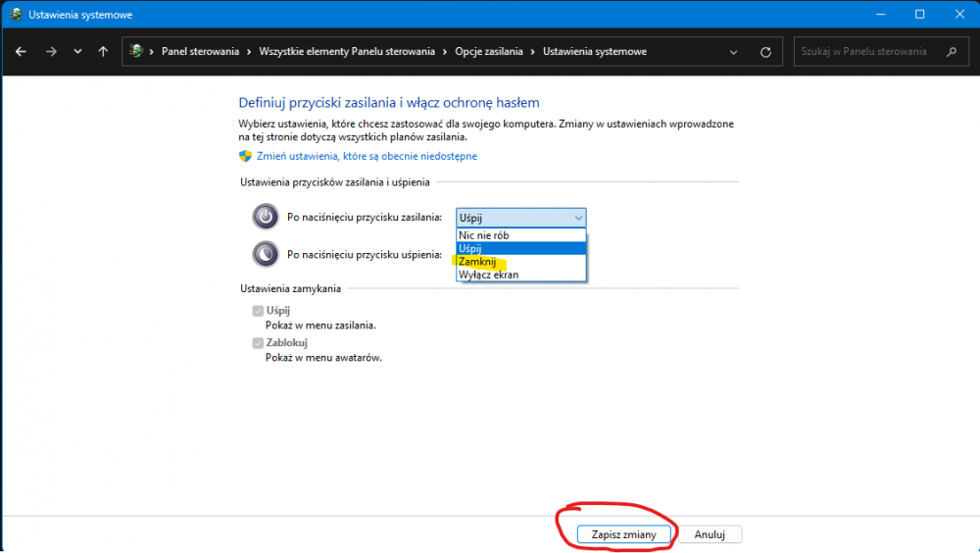Click the shield icon beside Zmień ustawienia
Screen dimensions: 980x553
click(246, 156)
